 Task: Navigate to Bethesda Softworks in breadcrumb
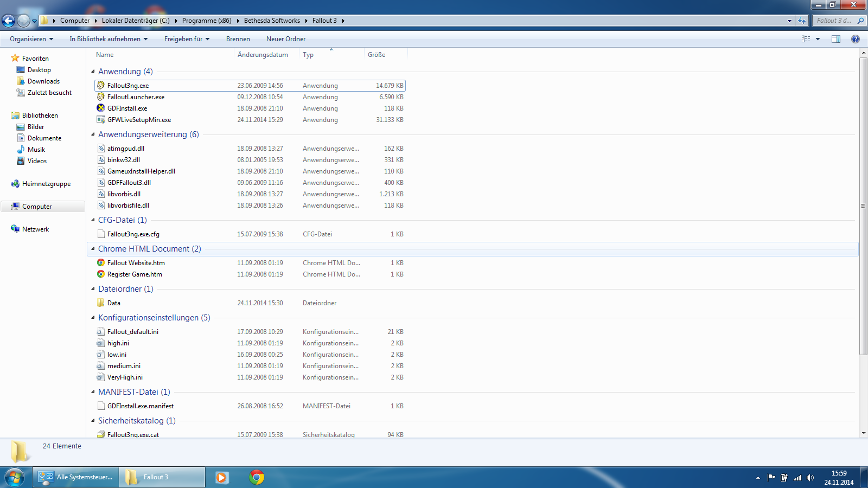[x=272, y=21]
